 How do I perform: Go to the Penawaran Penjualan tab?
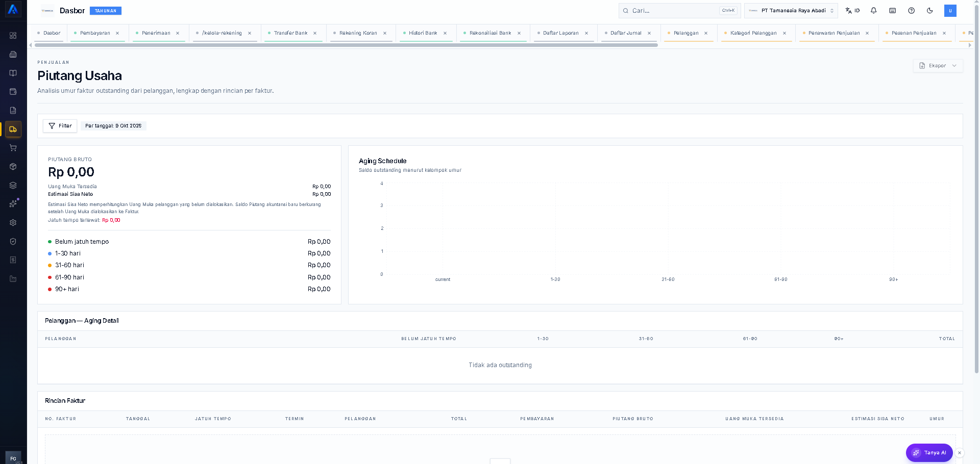(x=834, y=33)
